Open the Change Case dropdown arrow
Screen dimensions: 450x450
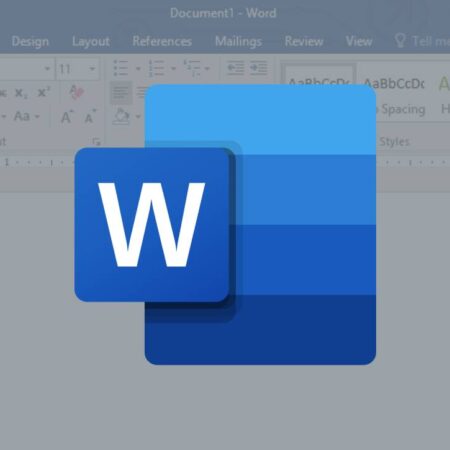click(x=37, y=117)
